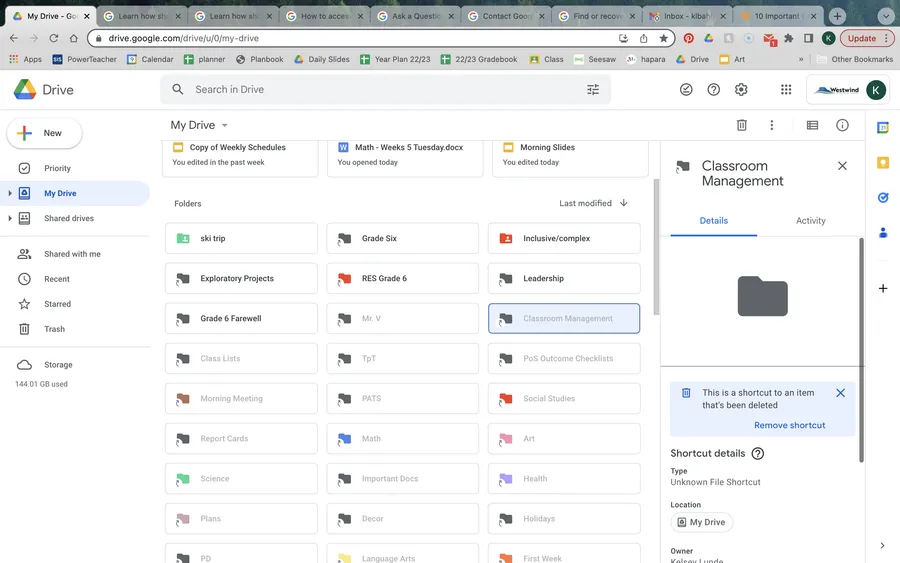Click the Ready for offline status icon
Screen dimensions: 900x563
coord(686,89)
